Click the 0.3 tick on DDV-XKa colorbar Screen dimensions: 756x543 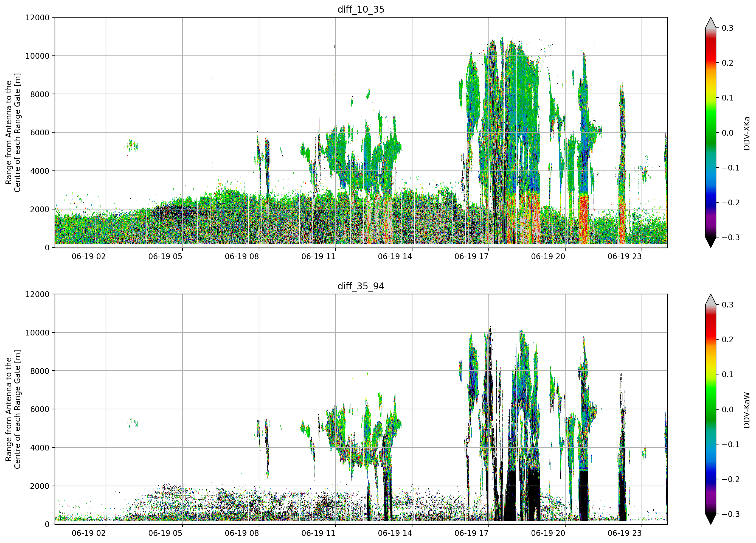tap(727, 28)
